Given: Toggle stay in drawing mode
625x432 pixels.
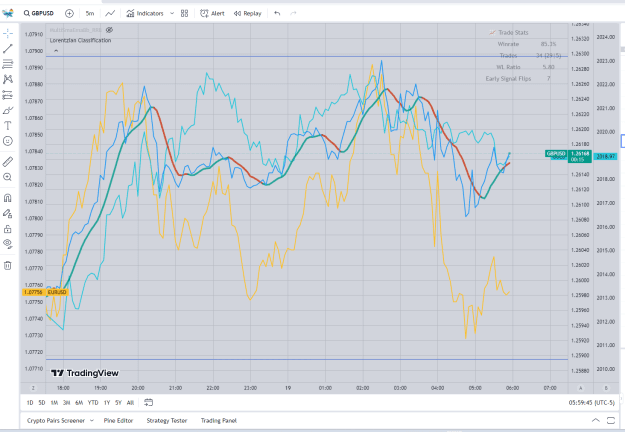Looking at the screenshot, I should pyautogui.click(x=8, y=214).
